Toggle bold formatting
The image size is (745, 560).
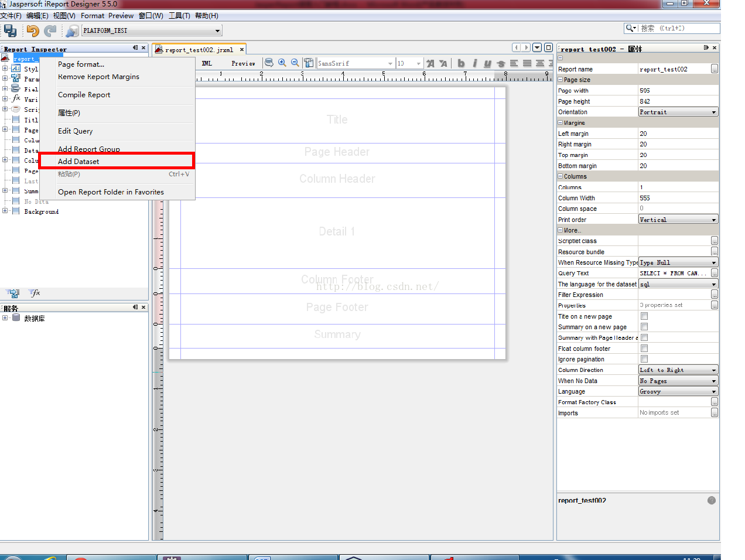461,63
